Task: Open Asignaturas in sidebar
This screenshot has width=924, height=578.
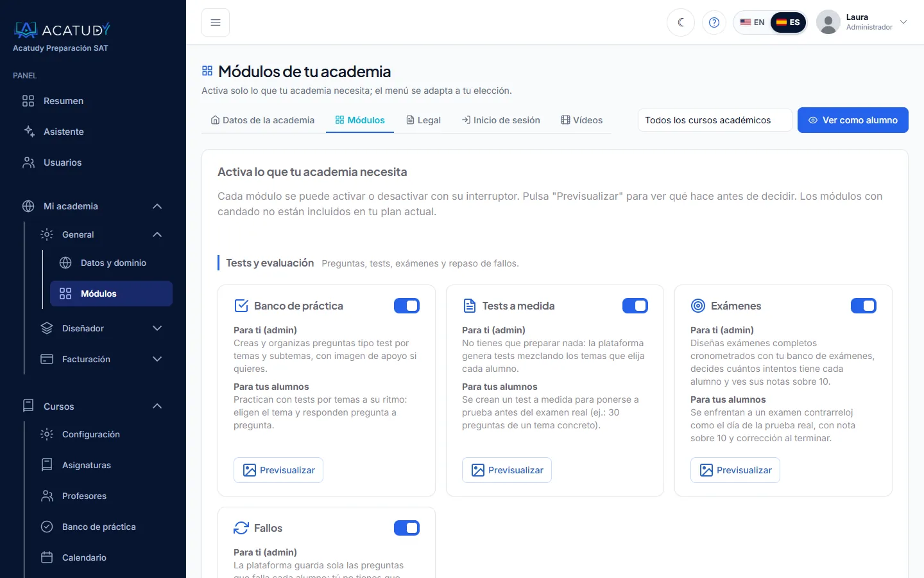Action: [102, 465]
